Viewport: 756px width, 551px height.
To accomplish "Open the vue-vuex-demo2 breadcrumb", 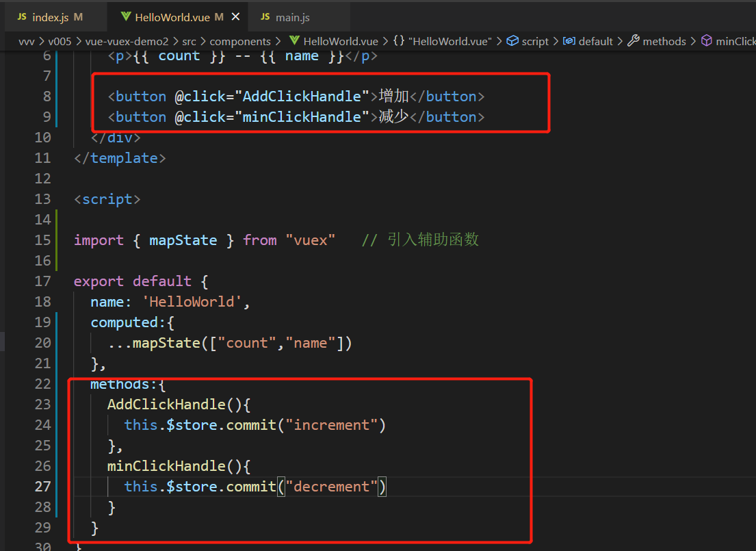I will tap(127, 42).
